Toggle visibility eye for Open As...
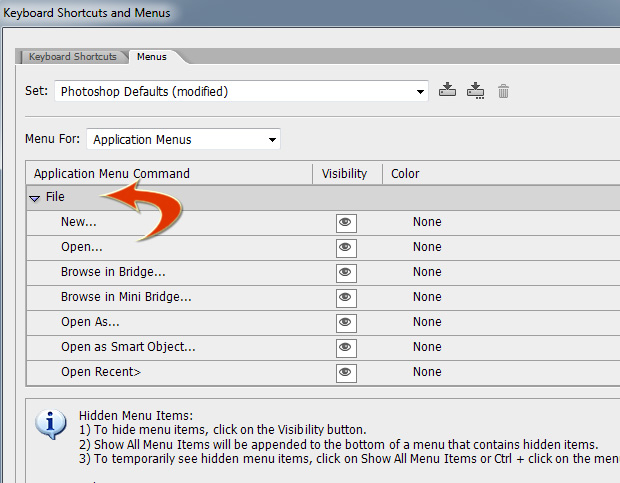Image resolution: width=620 pixels, height=483 pixels. point(346,323)
